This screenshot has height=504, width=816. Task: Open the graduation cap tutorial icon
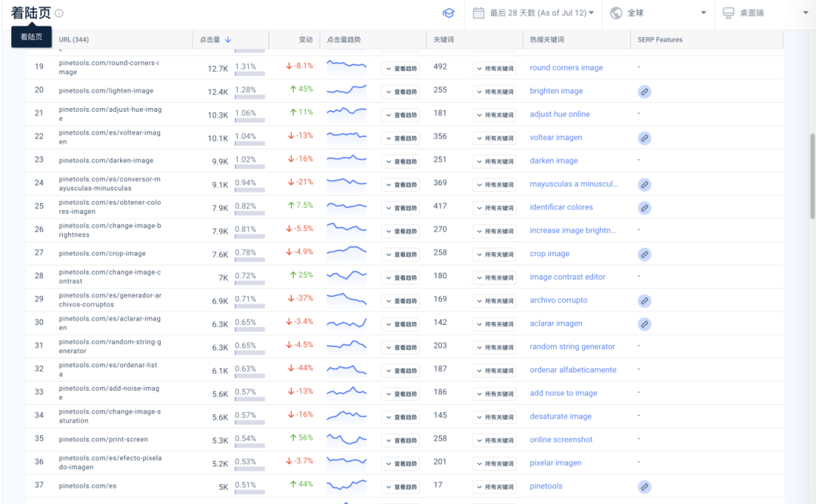click(448, 13)
